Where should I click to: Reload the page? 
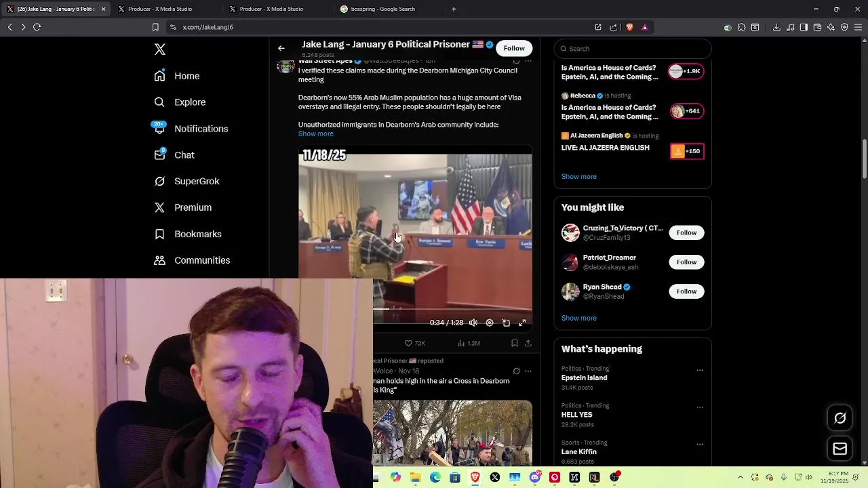(37, 27)
